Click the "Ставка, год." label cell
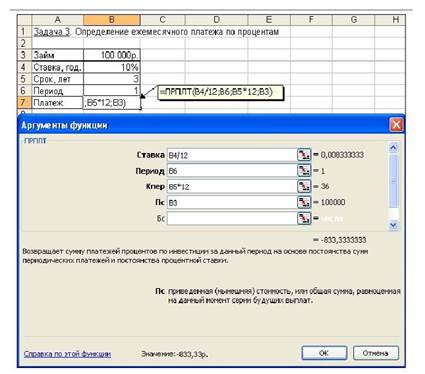This screenshot has height=374, width=425. click(x=58, y=67)
